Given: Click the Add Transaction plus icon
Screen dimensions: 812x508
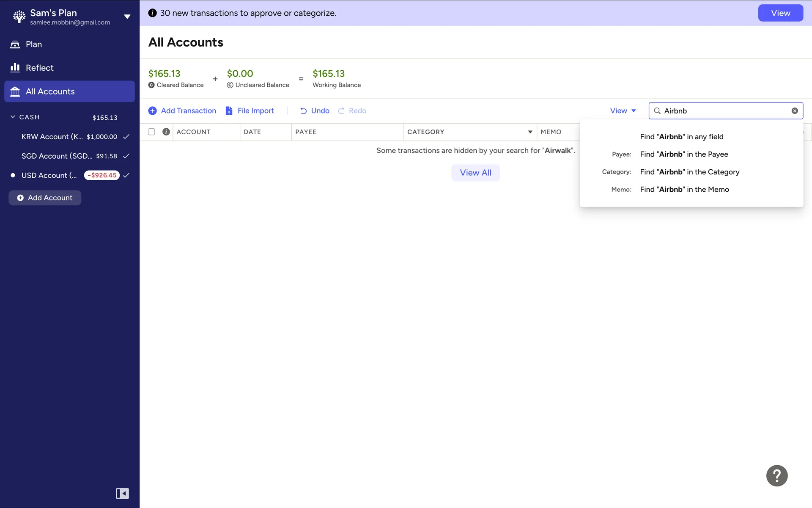Looking at the screenshot, I should [x=152, y=111].
